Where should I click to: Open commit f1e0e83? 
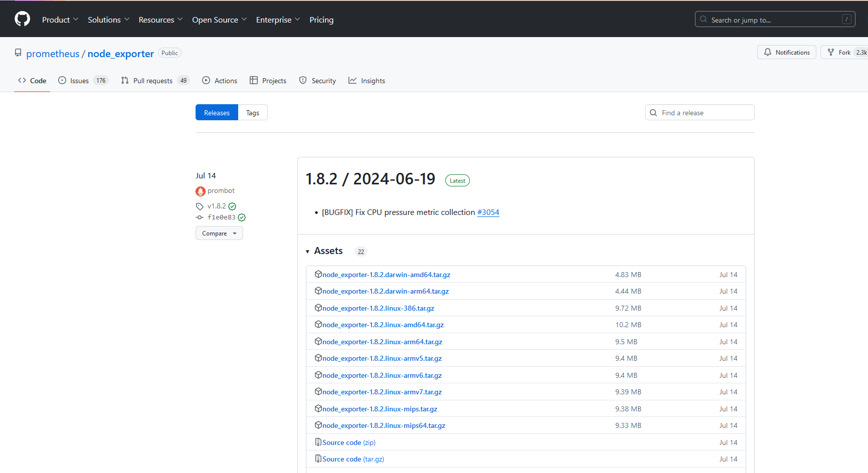(222, 217)
